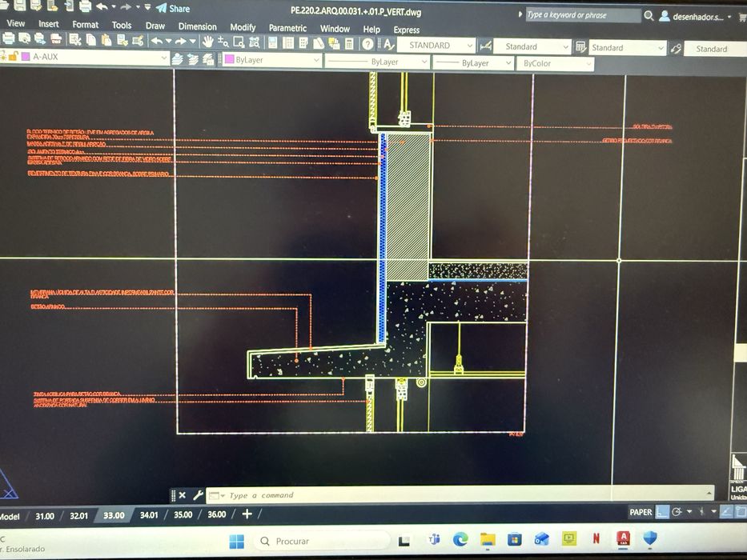Close the command line with X
Image resolution: width=747 pixels, height=560 pixels.
pyautogui.click(x=183, y=495)
